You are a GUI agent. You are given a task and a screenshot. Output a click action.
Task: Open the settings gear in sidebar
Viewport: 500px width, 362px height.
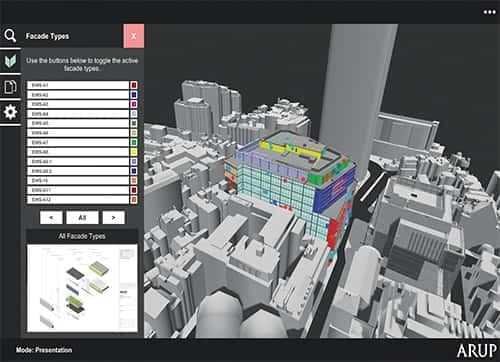click(x=10, y=112)
